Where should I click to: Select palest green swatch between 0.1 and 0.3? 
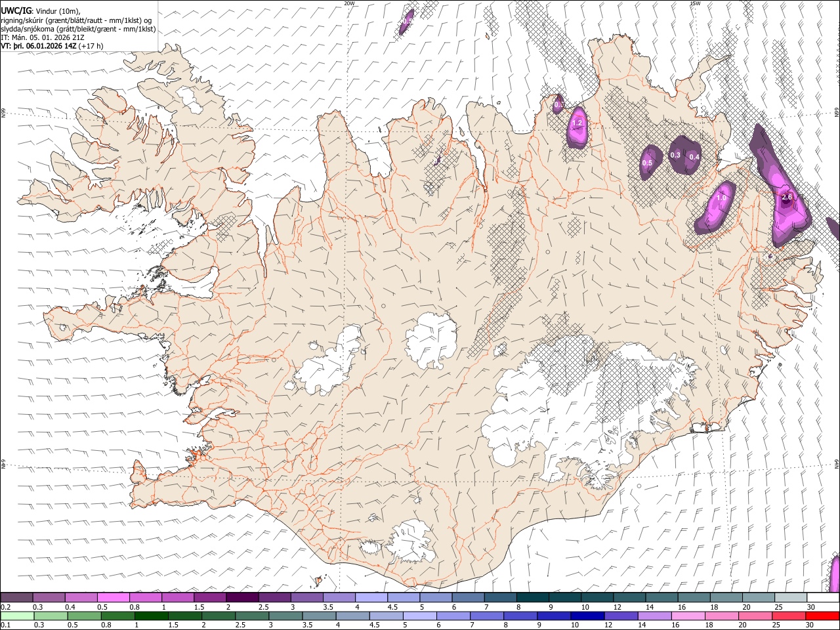[x=17, y=616]
